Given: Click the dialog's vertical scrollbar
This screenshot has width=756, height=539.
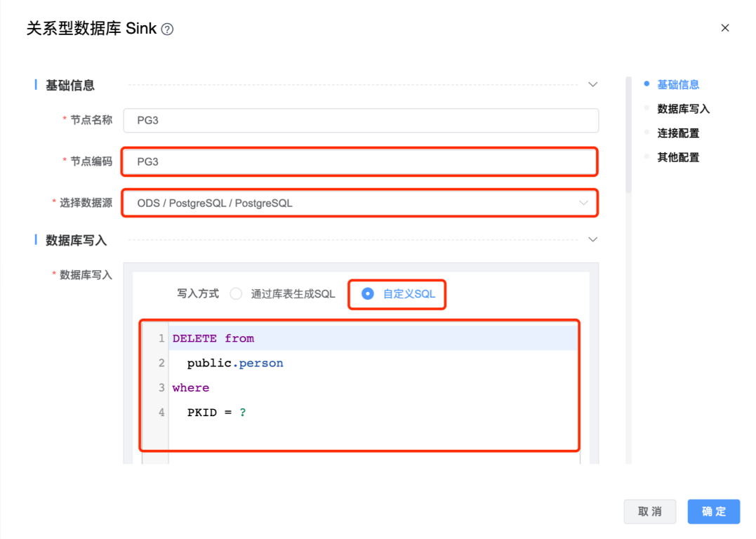Looking at the screenshot, I should click(x=629, y=133).
